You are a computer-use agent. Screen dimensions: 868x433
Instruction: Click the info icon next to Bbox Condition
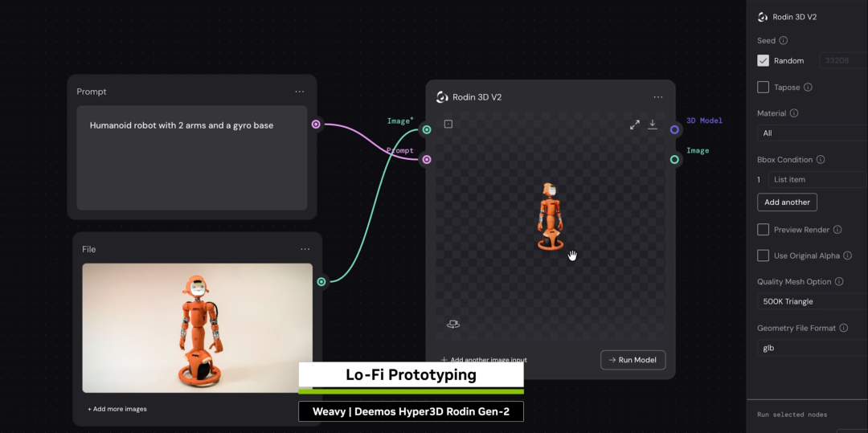coord(821,160)
